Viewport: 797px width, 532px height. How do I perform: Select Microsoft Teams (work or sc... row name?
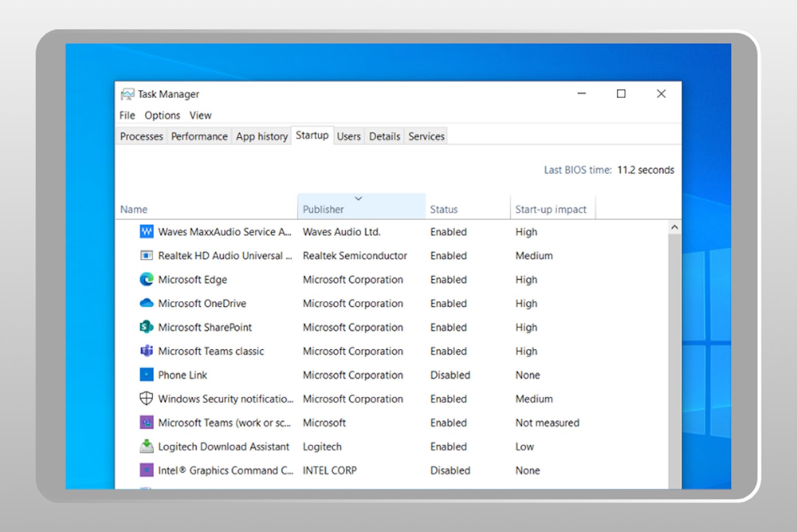click(224, 422)
